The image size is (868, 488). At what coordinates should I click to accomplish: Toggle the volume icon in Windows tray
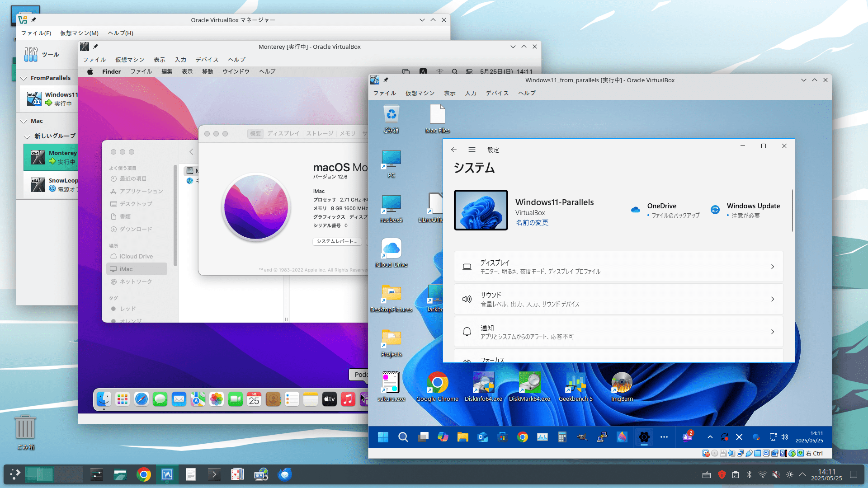[784, 437]
